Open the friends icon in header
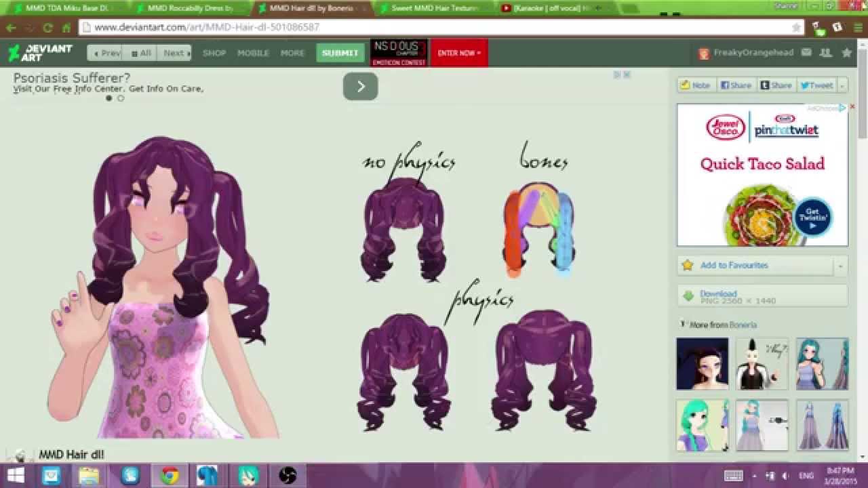The width and height of the screenshot is (868, 488). pos(825,53)
